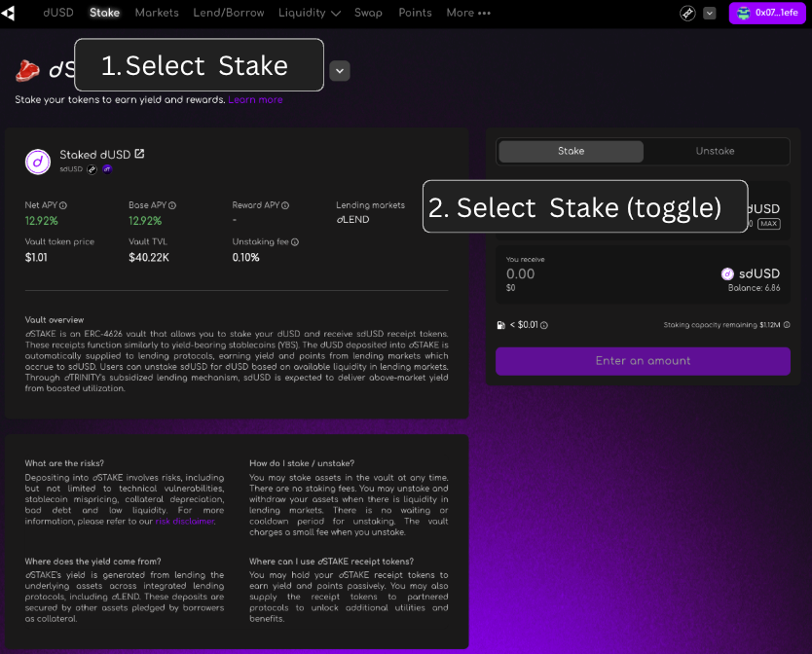Switch the toggle to Unstake
Screen dimensions: 812x654
click(x=715, y=152)
